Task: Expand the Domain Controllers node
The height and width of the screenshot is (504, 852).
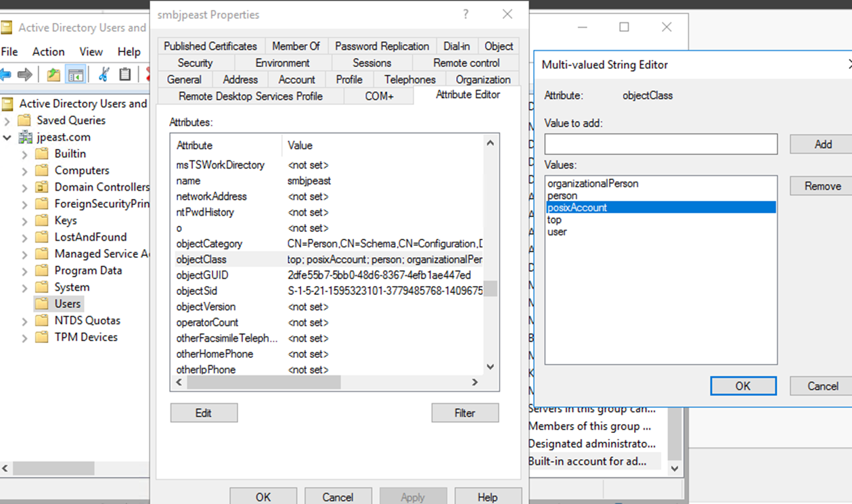Action: point(24,187)
